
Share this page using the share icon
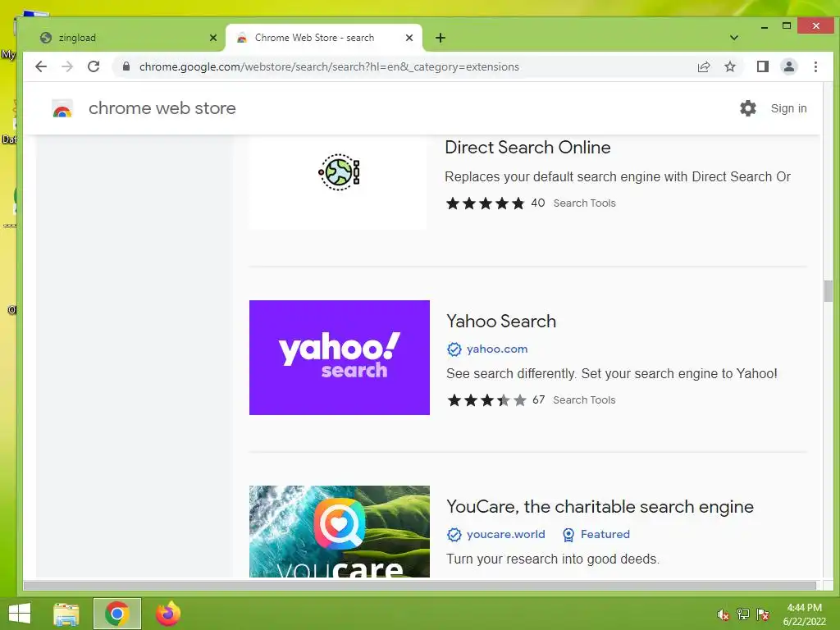(703, 66)
